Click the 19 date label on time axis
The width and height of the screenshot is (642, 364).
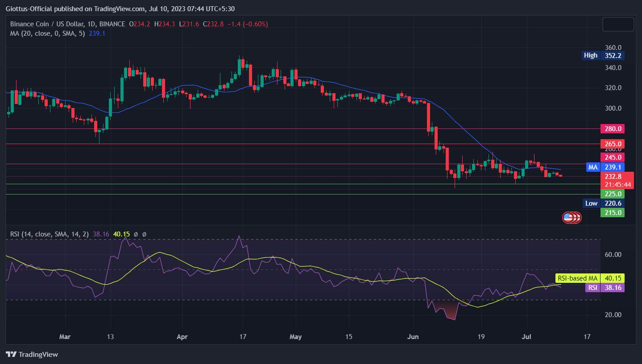coord(480,336)
